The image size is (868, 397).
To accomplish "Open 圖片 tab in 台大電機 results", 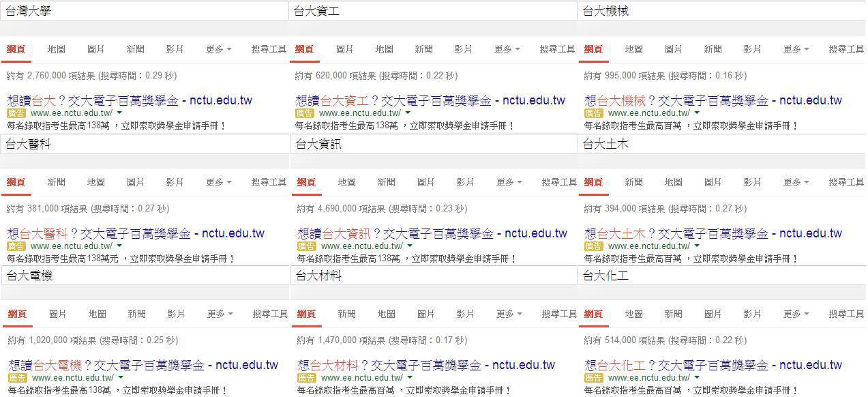I will (x=58, y=314).
